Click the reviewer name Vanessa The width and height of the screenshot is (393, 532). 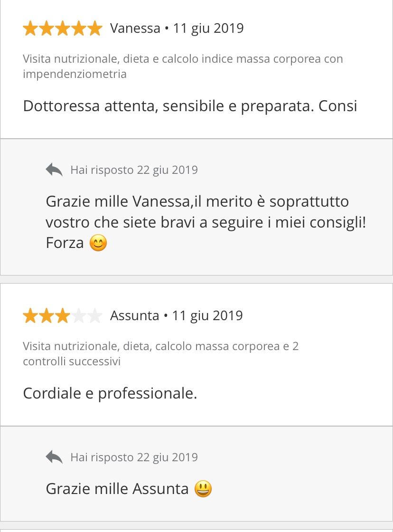(135, 28)
